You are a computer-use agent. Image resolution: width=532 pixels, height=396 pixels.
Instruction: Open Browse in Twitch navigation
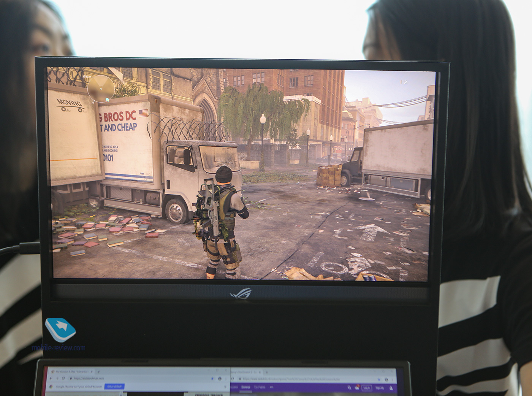[246, 387]
